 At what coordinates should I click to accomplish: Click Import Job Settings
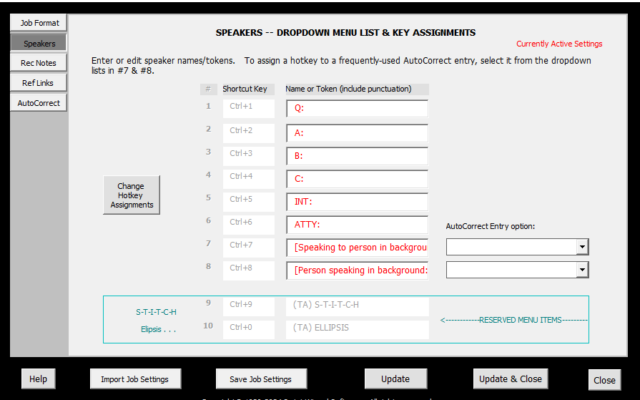[135, 379]
